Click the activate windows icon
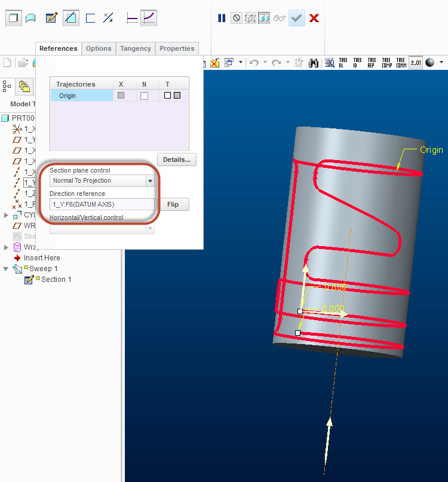The width and height of the screenshot is (448, 482). 229,63
